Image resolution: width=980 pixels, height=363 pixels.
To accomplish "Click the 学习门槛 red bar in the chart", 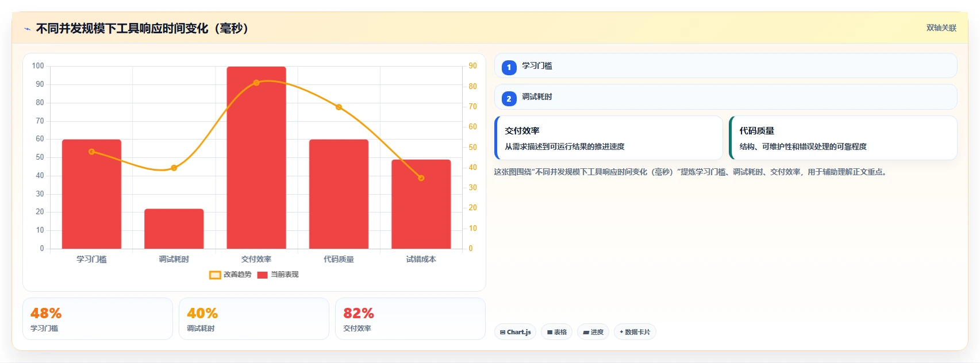I will [x=91, y=194].
